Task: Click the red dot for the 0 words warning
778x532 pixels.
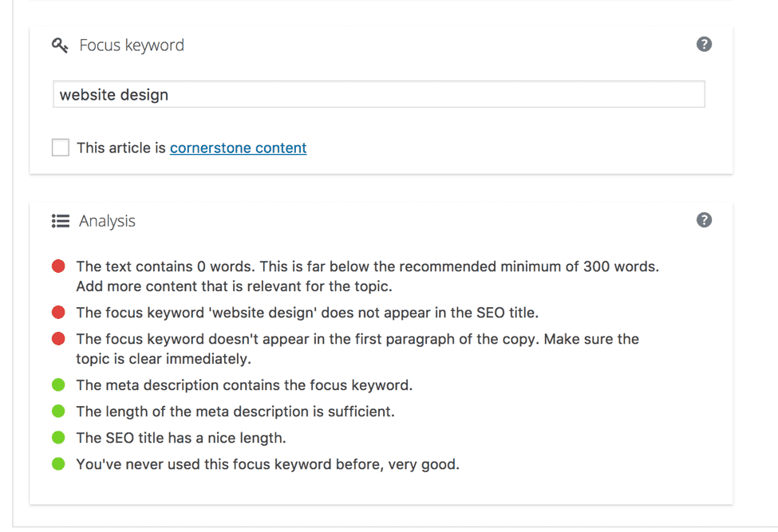Action: click(58, 266)
